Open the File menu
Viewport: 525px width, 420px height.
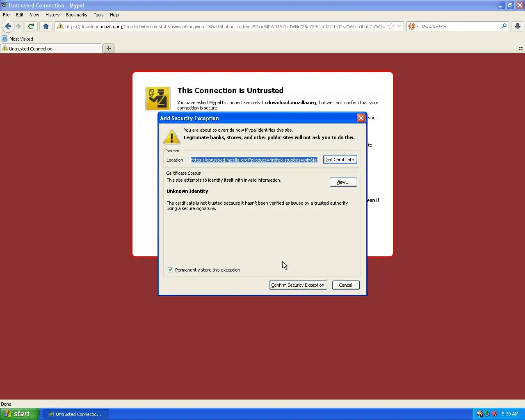6,15
